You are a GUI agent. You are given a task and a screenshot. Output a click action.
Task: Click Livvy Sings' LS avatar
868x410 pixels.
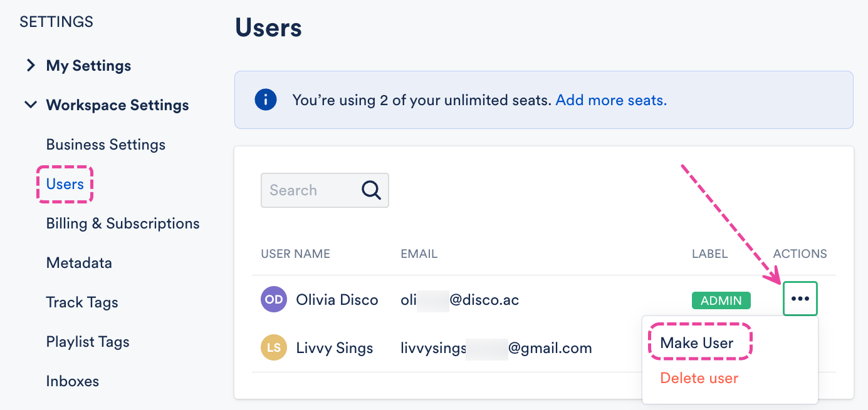(273, 347)
